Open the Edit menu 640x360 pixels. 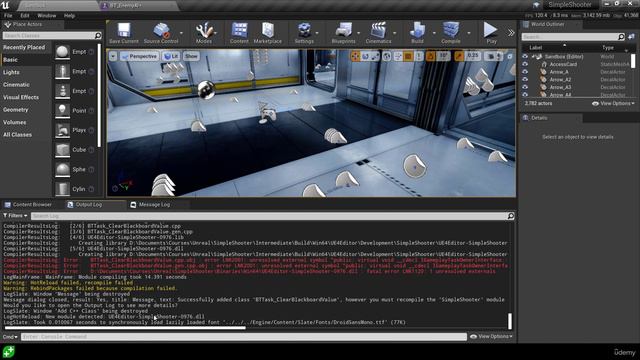pos(25,16)
